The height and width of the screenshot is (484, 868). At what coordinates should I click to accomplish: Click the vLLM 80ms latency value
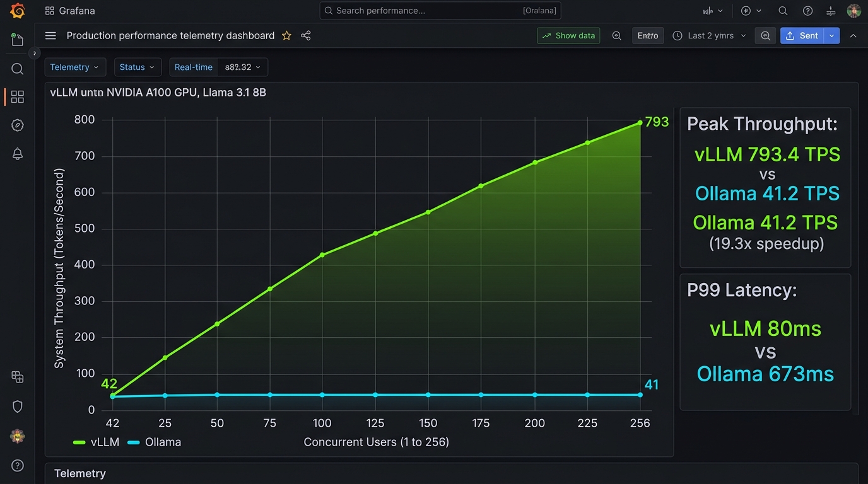[765, 329]
